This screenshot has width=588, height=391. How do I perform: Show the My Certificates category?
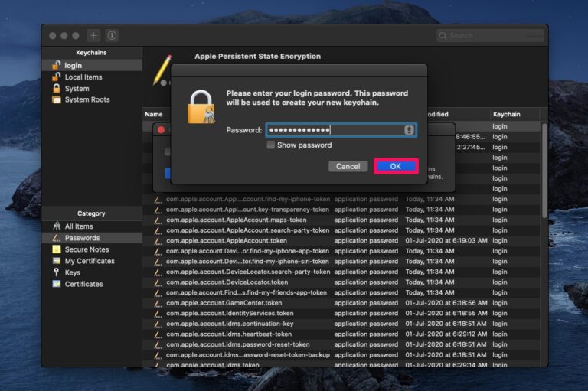(x=92, y=261)
